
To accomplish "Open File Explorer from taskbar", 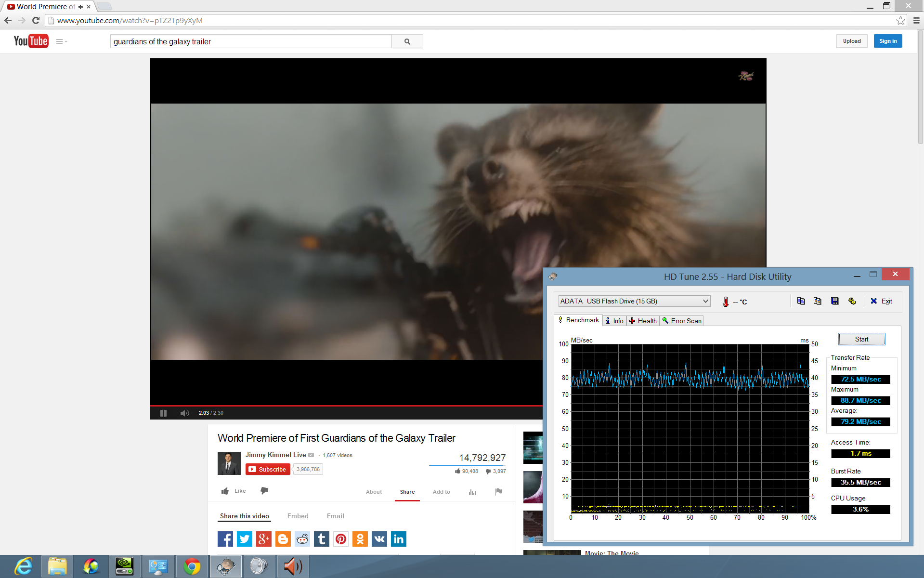I will [57, 566].
